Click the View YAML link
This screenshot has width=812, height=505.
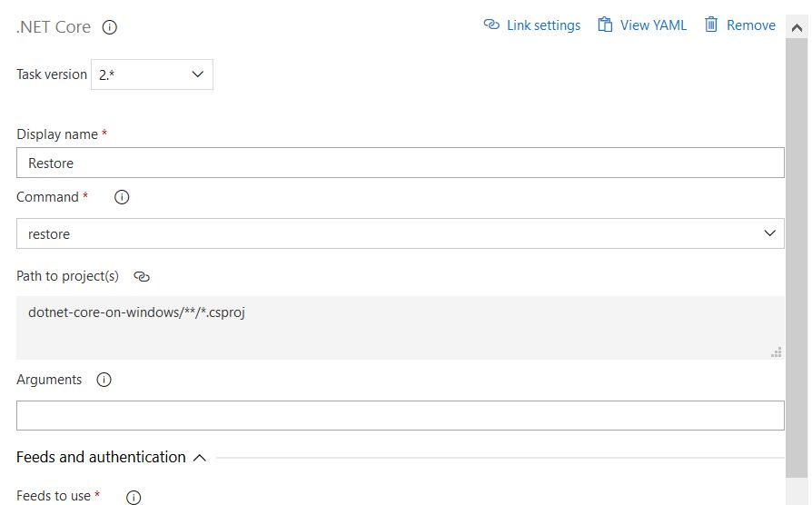(653, 25)
